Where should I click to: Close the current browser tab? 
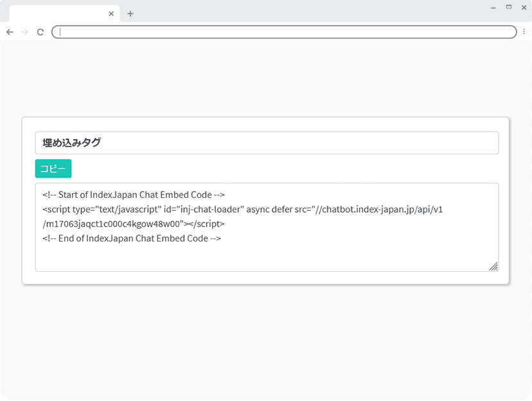[111, 13]
